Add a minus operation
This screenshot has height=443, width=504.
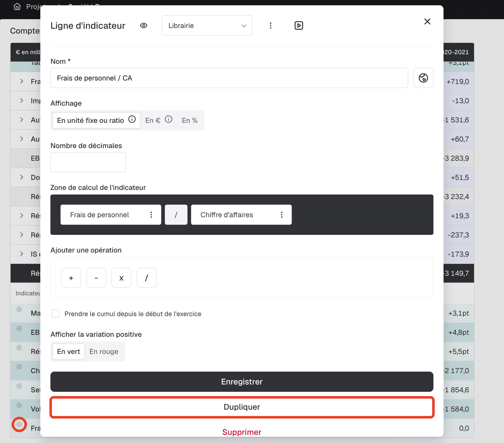click(96, 278)
